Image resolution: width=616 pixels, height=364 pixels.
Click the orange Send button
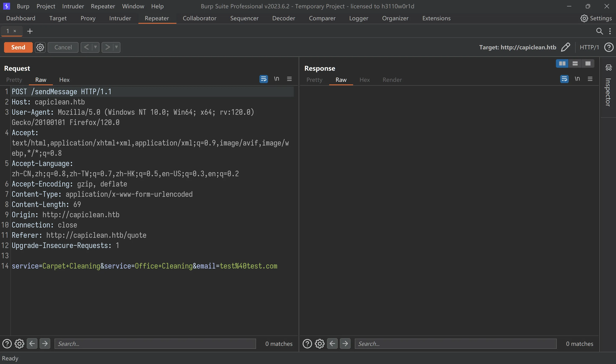(x=18, y=47)
